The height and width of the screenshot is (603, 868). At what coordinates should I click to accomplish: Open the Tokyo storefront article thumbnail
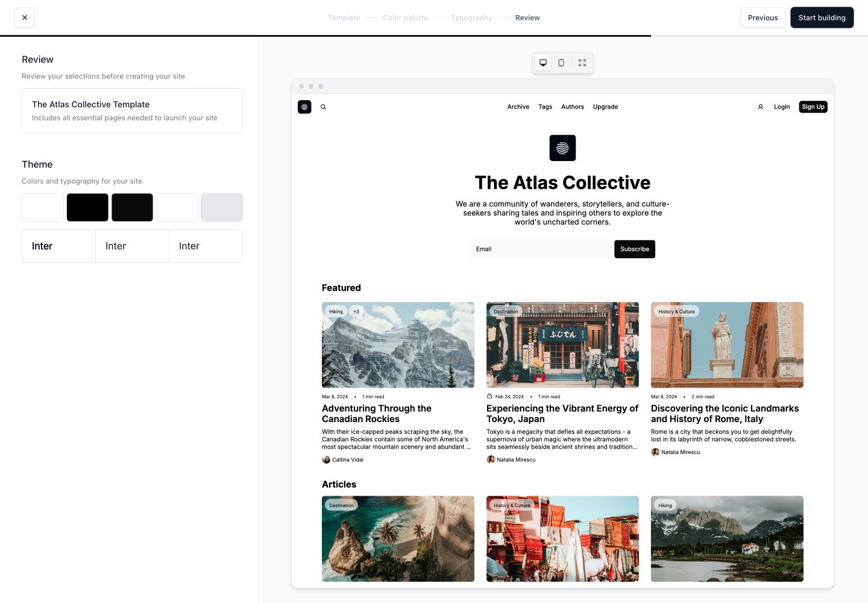pos(562,345)
